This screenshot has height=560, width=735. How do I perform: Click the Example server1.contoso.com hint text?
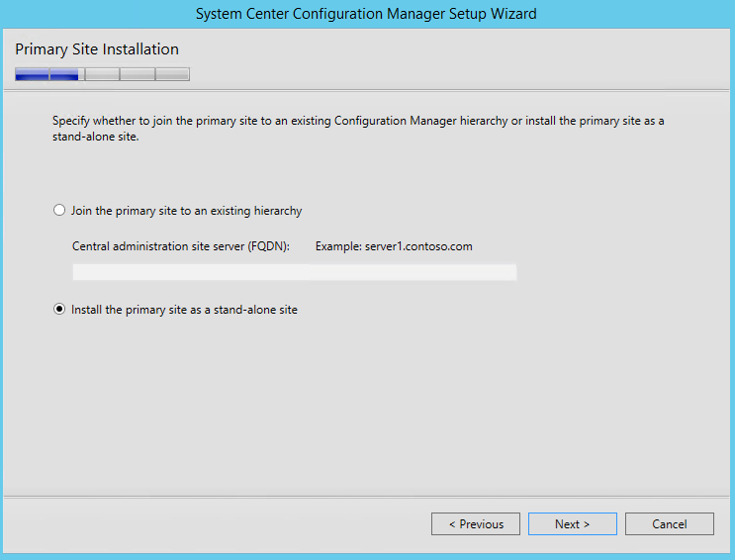pyautogui.click(x=394, y=246)
